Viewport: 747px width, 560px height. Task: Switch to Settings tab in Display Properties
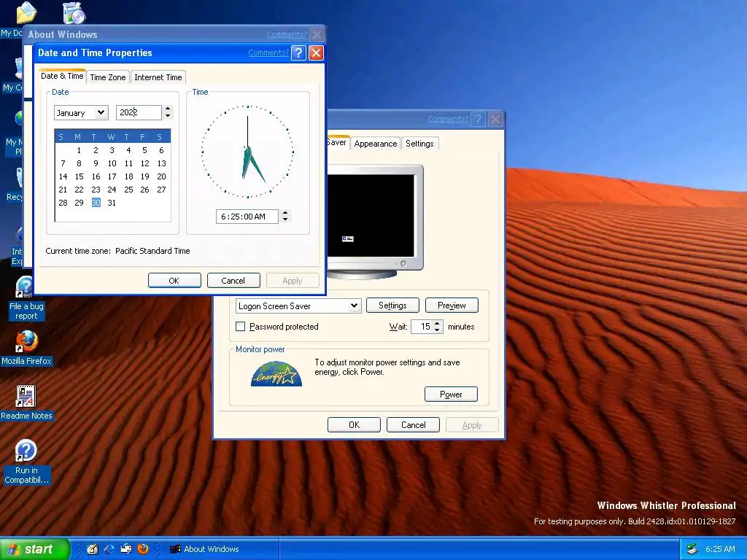419,144
